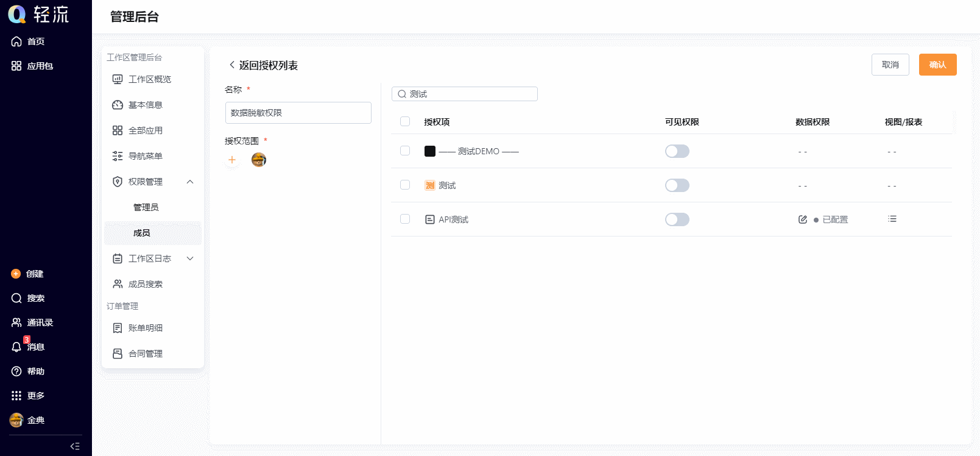Viewport: 980px width, 456px height.
Task: Click the 帮助 question mark icon
Action: pyautogui.click(x=16, y=371)
